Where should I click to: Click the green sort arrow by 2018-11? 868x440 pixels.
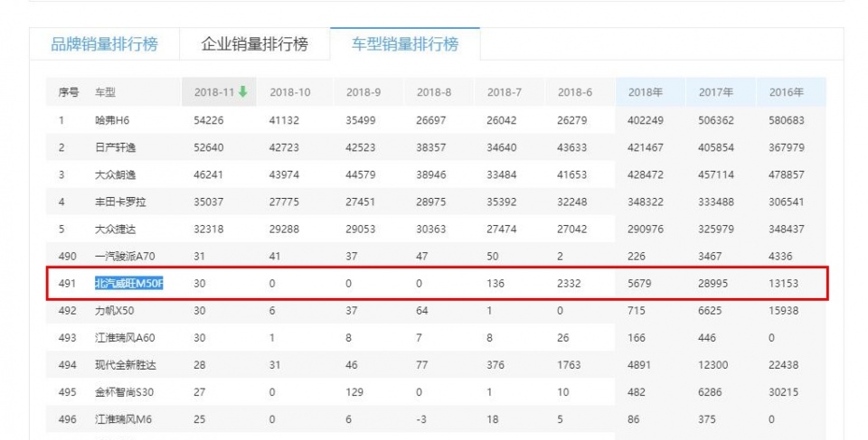click(x=242, y=92)
